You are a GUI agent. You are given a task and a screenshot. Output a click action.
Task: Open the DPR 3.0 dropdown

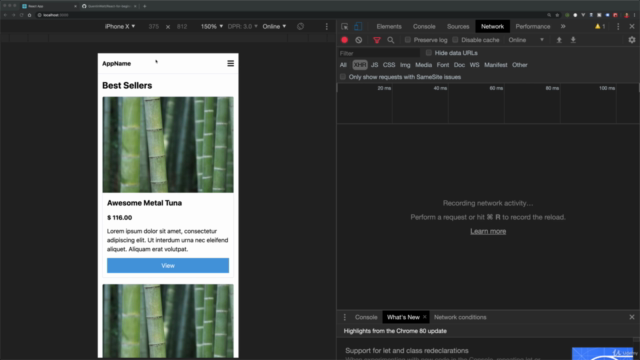pos(243,27)
